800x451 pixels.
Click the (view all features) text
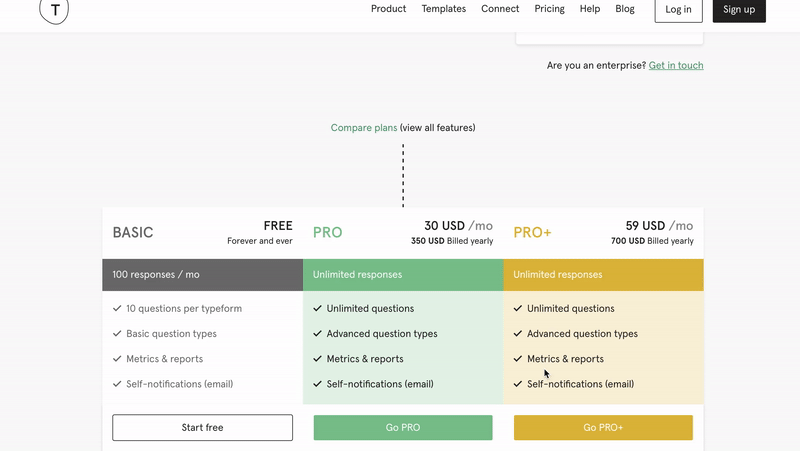click(438, 128)
